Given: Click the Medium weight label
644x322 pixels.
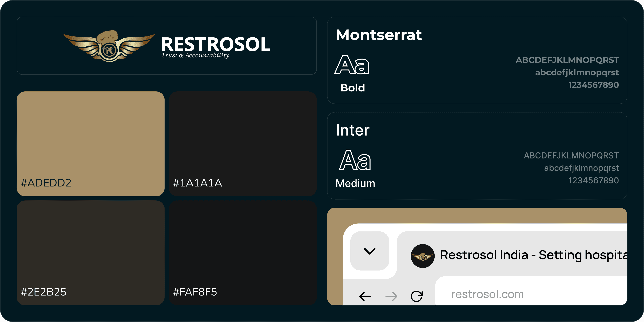Looking at the screenshot, I should 355,183.
